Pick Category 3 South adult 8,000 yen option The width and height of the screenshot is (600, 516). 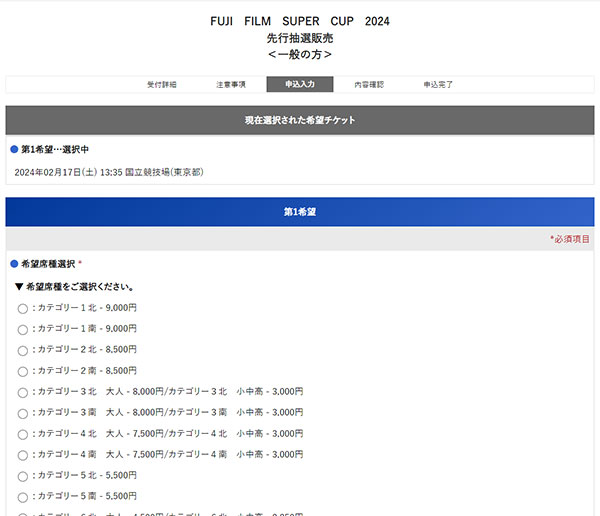(x=23, y=413)
